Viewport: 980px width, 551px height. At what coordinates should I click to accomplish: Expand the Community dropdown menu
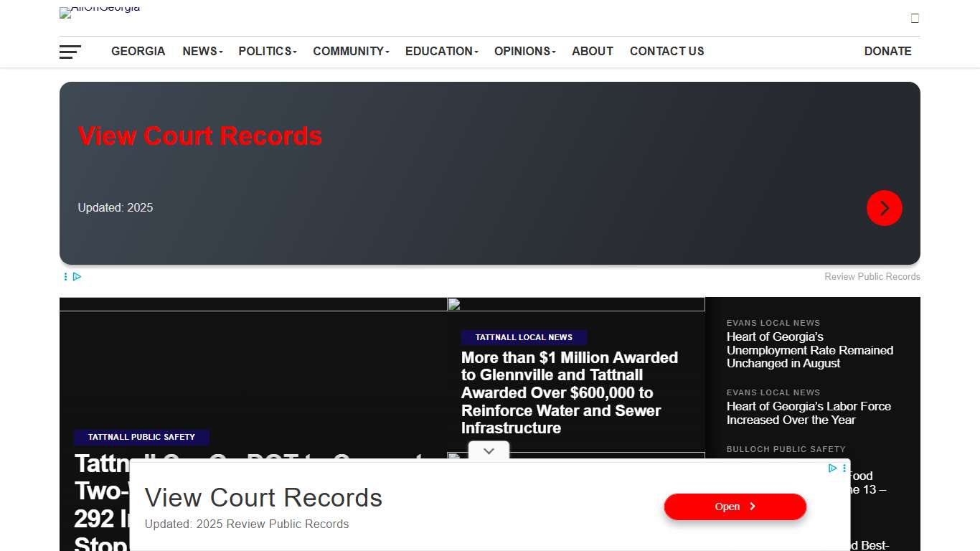351,52
